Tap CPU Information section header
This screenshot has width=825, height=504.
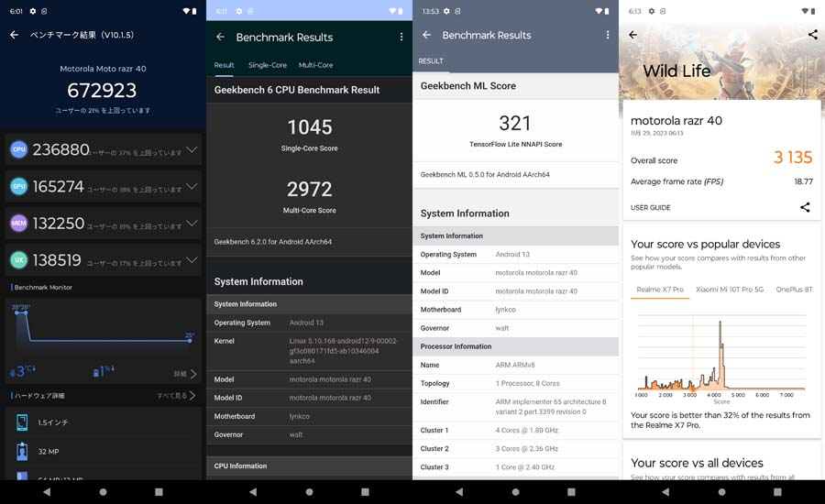310,466
